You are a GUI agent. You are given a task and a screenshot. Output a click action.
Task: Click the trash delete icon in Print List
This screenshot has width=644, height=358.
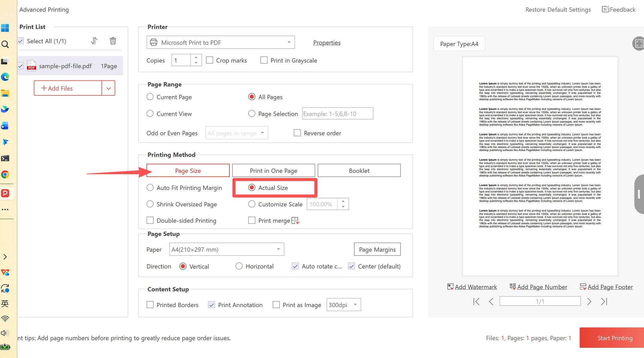point(113,41)
